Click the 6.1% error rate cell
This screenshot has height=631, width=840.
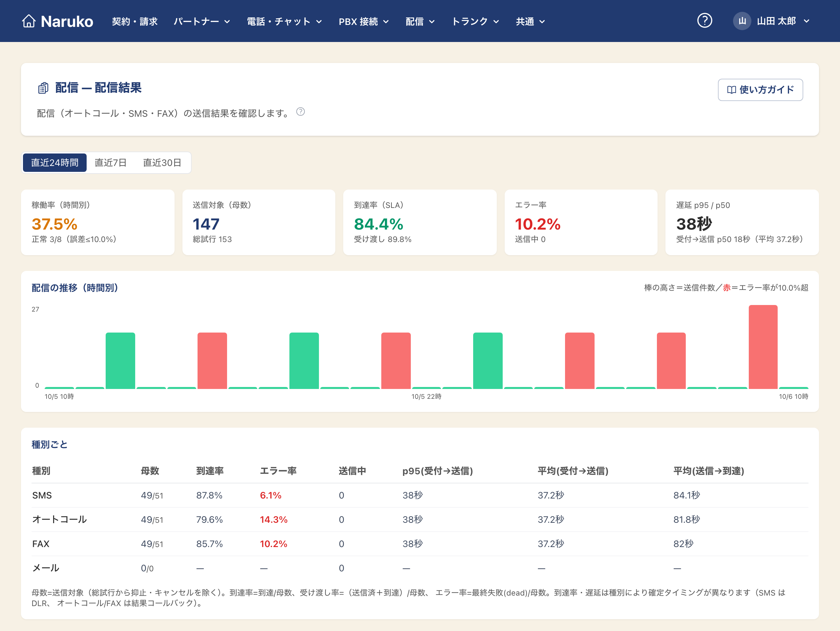[270, 495]
